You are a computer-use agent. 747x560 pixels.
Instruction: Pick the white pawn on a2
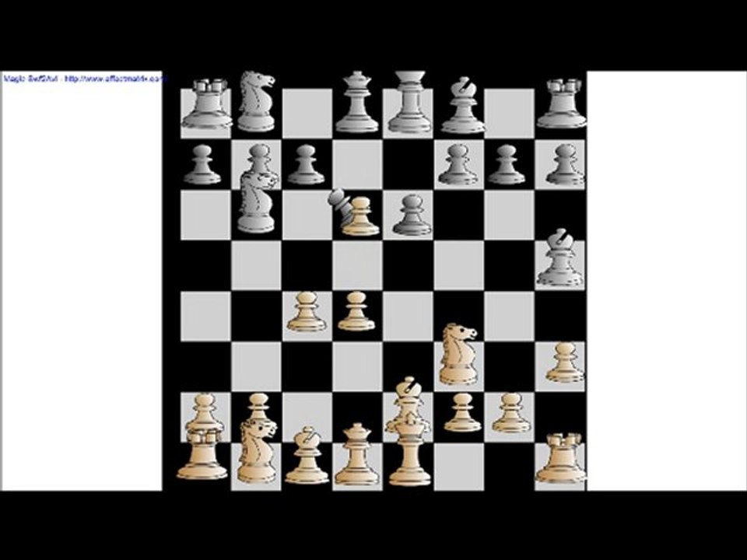[x=204, y=411]
